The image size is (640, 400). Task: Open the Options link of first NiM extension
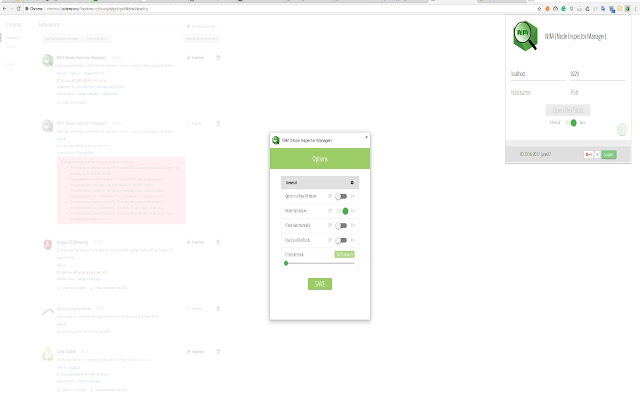75,73
